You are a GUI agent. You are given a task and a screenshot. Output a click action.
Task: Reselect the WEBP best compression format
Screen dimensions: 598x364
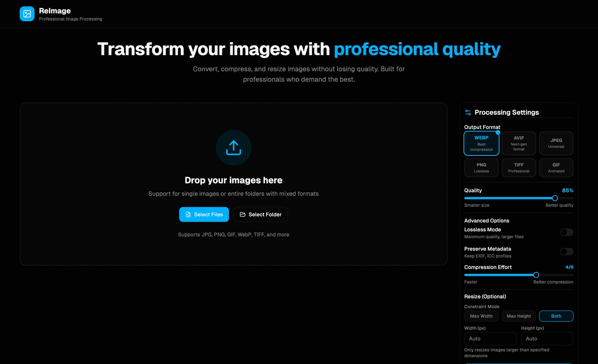pyautogui.click(x=481, y=143)
